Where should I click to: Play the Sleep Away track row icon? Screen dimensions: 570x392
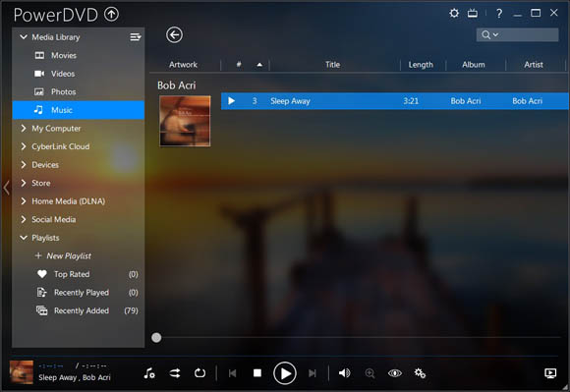[231, 101]
